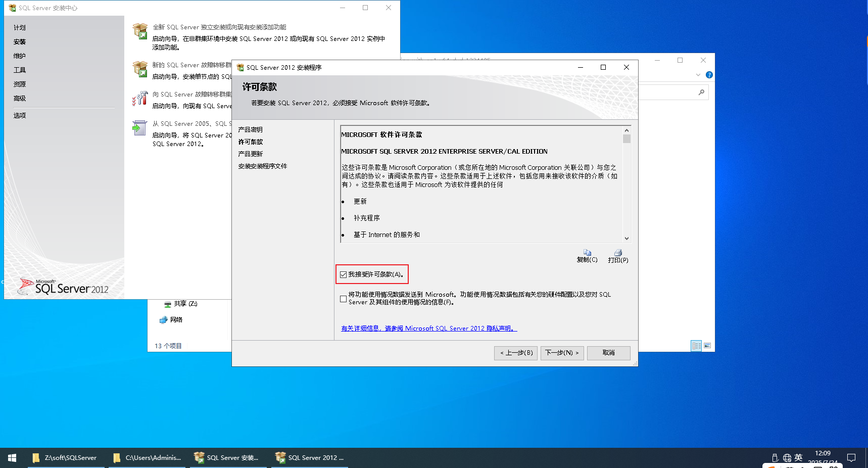Select the 产品更新 step in setup sidebar

251,154
